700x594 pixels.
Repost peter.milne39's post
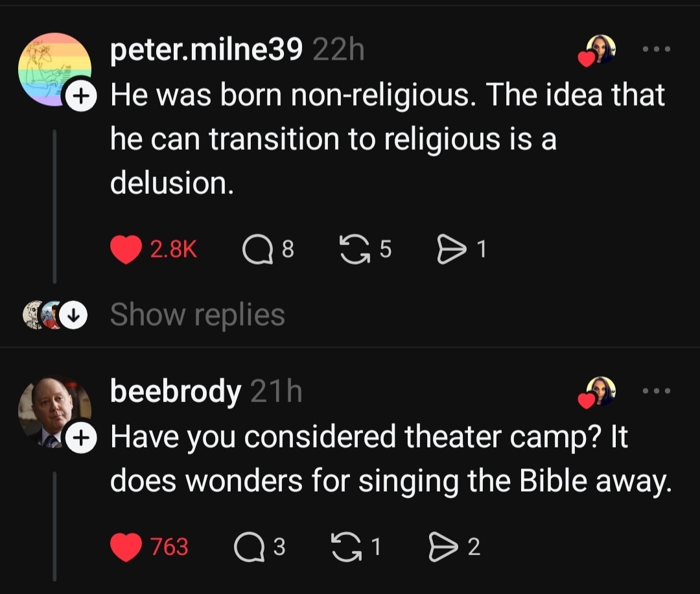click(351, 250)
